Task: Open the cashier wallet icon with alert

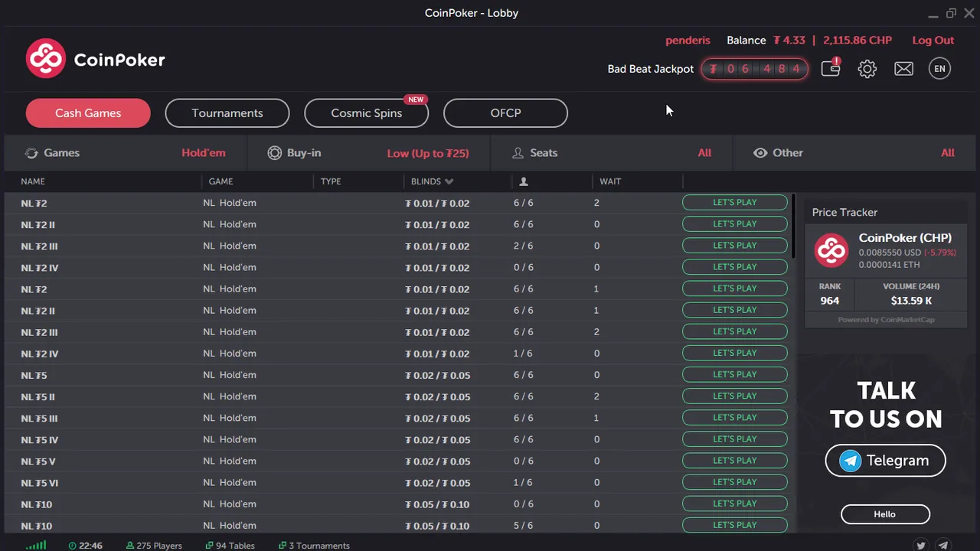Action: point(831,68)
